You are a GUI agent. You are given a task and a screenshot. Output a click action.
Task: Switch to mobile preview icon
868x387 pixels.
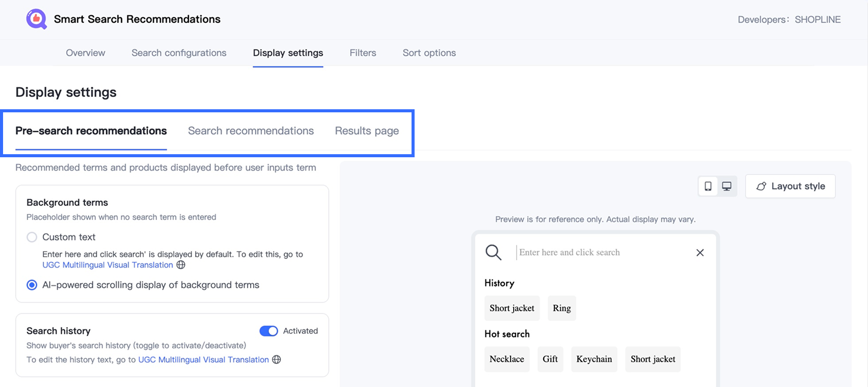[708, 186]
